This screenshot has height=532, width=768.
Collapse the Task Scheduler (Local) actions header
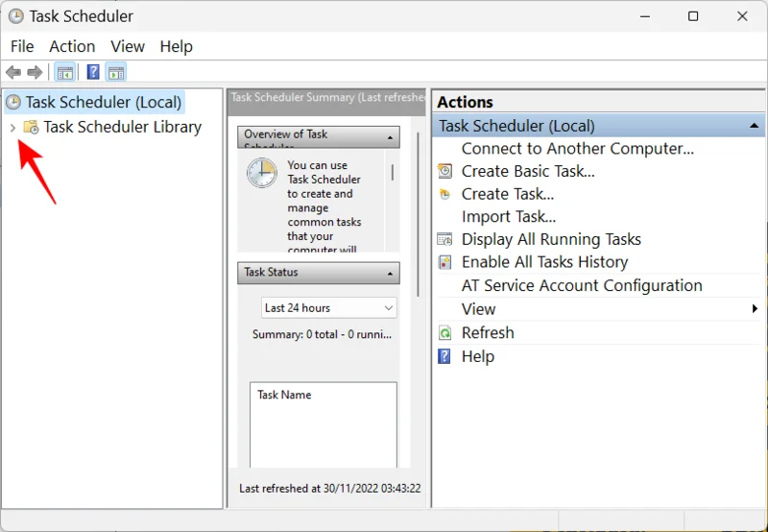(x=755, y=126)
